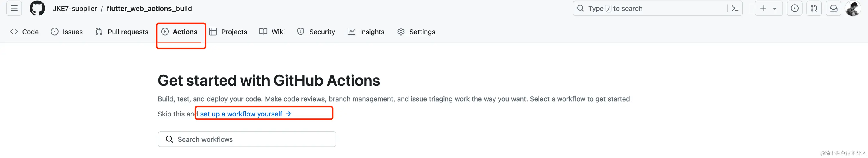Open the Issues tab
This screenshot has height=158, width=868.
67,32
